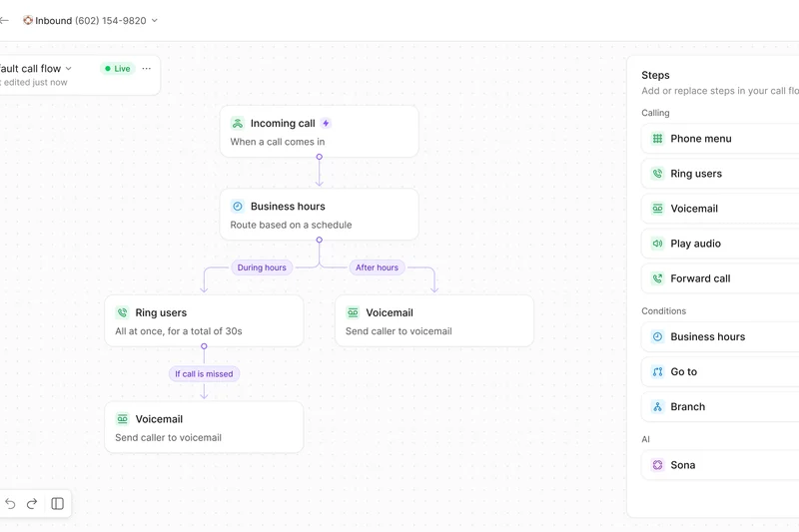This screenshot has height=532, width=799.
Task: Add the Go to condition step
Action: pos(719,371)
